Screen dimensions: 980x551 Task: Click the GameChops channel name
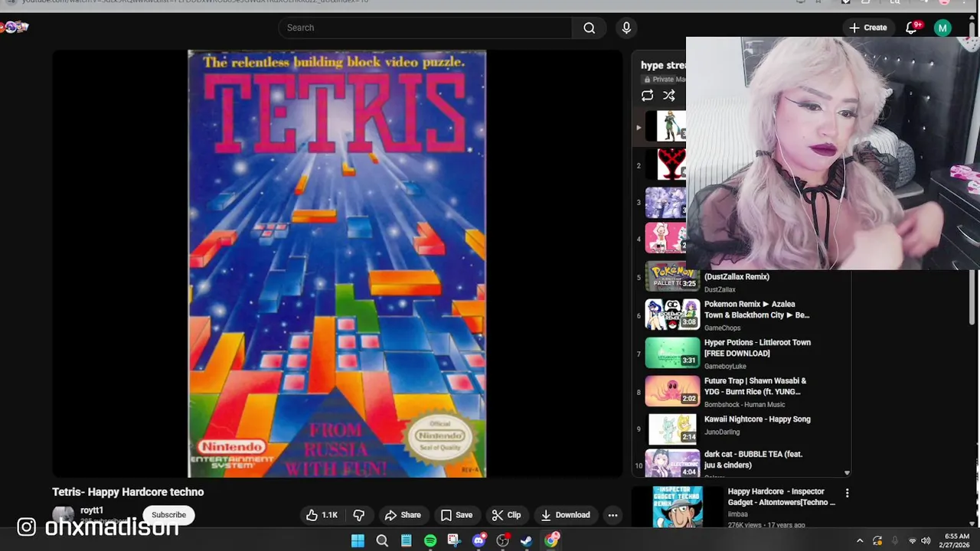[x=722, y=328]
